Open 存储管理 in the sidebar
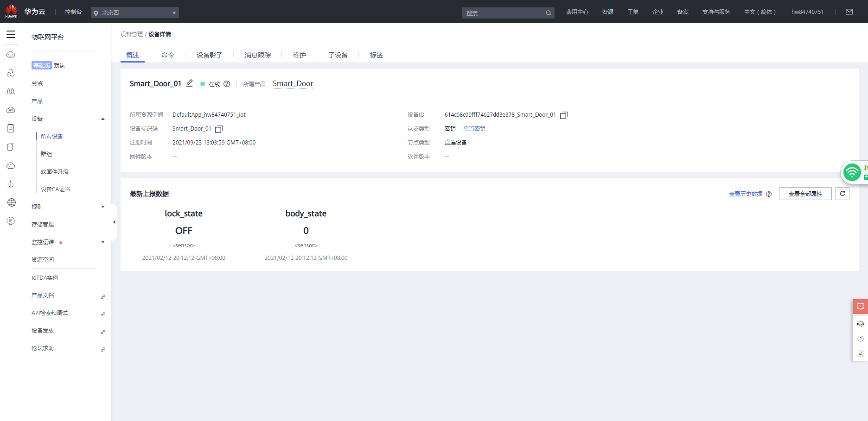The height and width of the screenshot is (421, 868). click(x=43, y=225)
